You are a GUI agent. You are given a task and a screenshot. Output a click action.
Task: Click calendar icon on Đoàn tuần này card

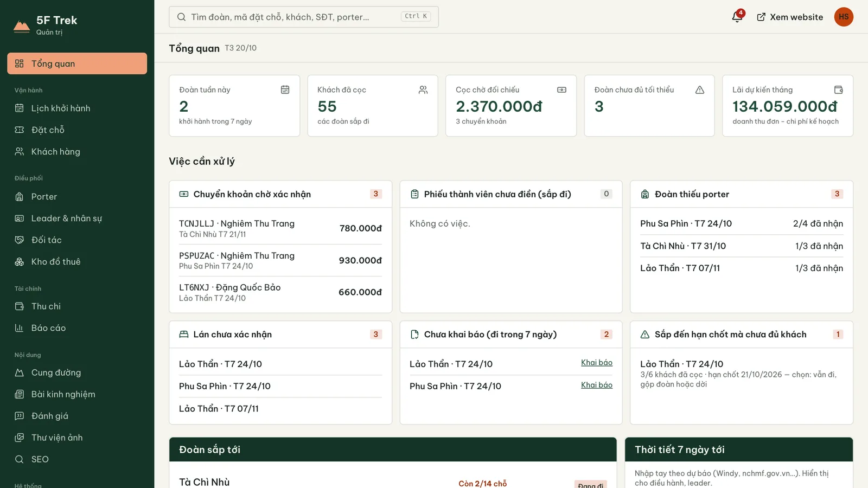[x=285, y=89]
